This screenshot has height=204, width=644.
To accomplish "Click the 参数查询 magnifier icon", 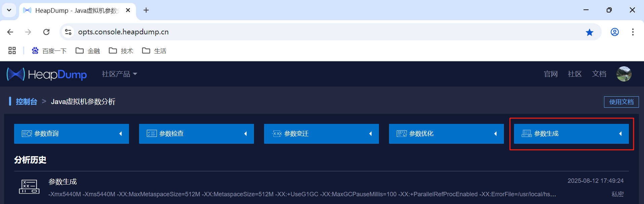I will 27,134.
